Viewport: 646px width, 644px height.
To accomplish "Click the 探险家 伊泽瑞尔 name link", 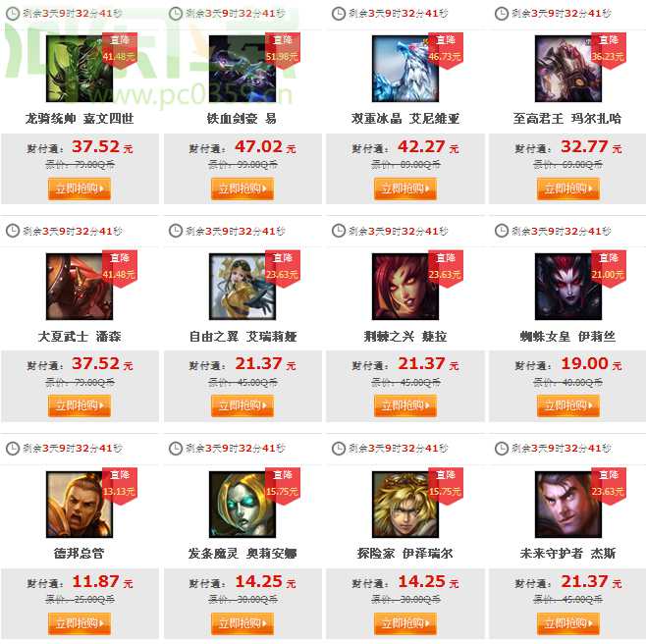I will pyautogui.click(x=405, y=554).
